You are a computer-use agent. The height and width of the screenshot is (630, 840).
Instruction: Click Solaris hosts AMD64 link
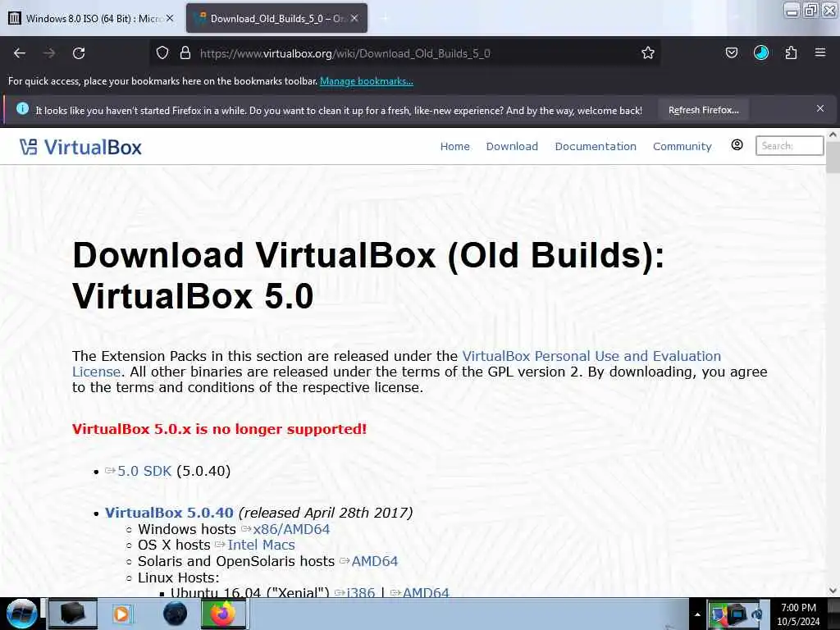374,561
